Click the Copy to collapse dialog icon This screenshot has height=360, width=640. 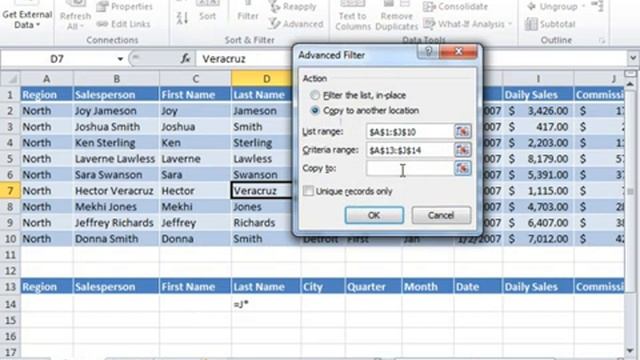coord(462,168)
